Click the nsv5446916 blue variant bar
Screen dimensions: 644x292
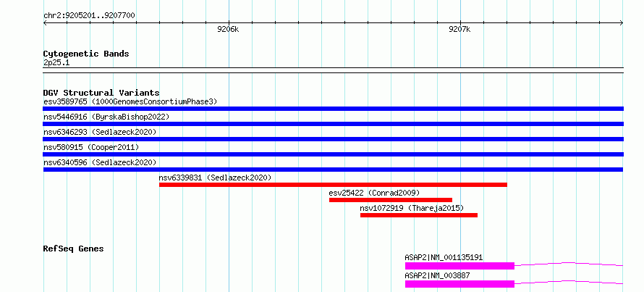tap(333, 124)
